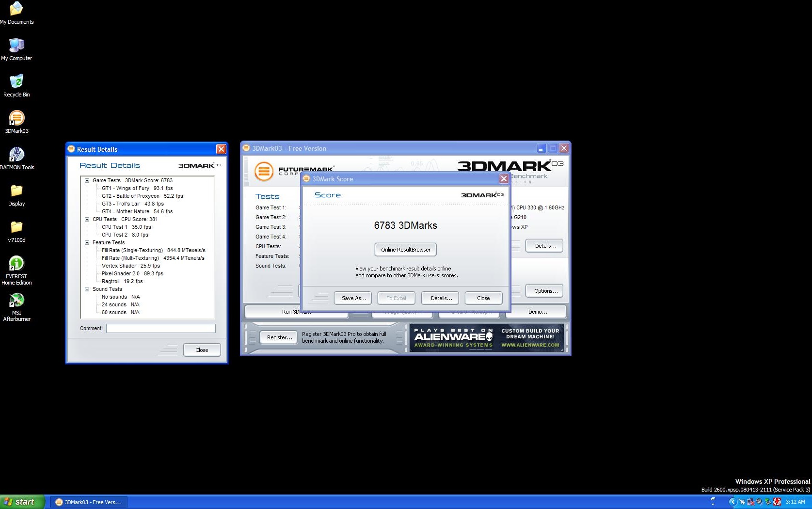Screen dimensions: 812x509
Task: Open the Windows Start menu
Action: coord(22,502)
